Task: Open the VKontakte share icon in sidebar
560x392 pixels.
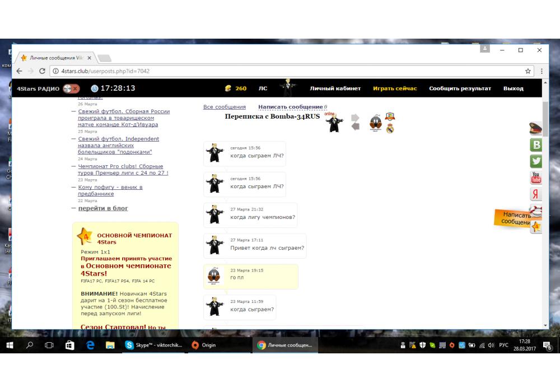Action: coord(536,145)
